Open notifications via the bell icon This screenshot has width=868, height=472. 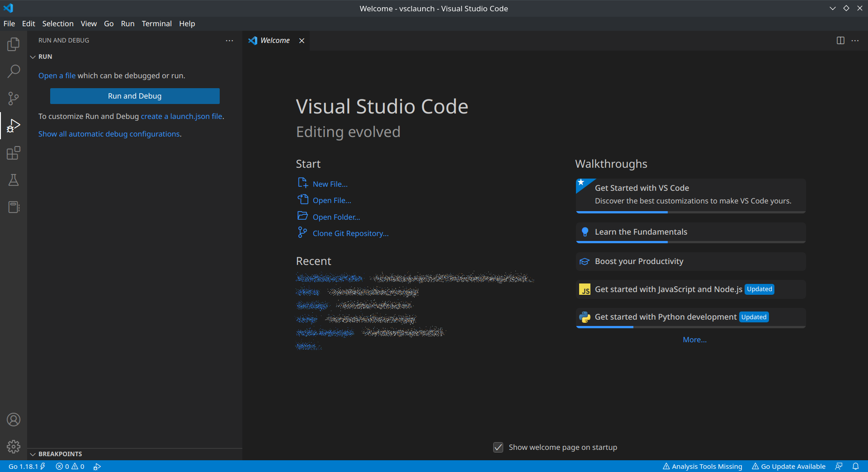tap(856, 466)
